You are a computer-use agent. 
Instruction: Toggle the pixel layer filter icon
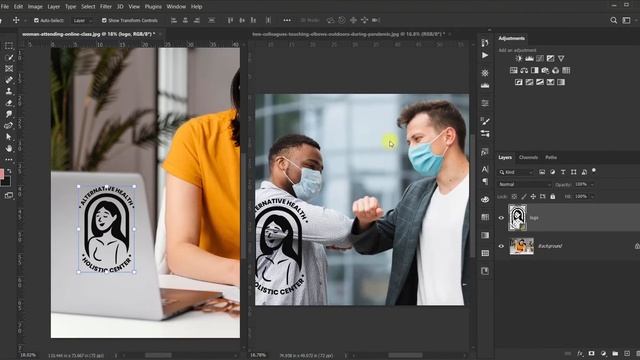point(542,172)
